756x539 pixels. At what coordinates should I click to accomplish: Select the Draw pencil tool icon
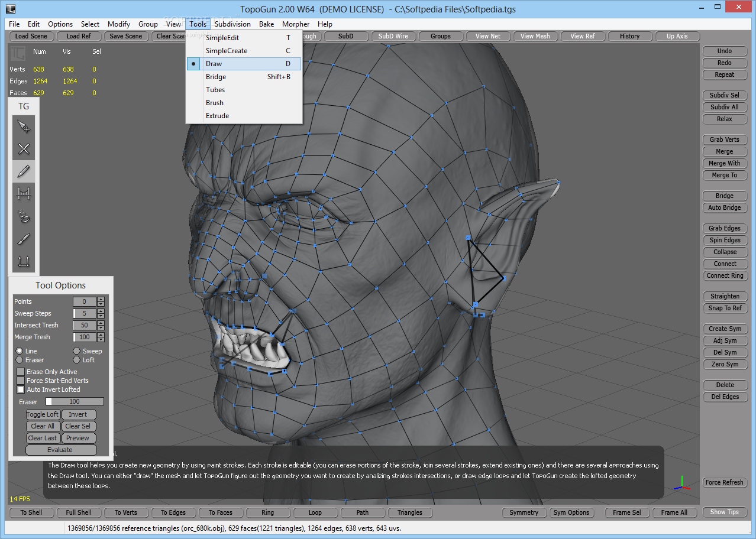(x=24, y=171)
